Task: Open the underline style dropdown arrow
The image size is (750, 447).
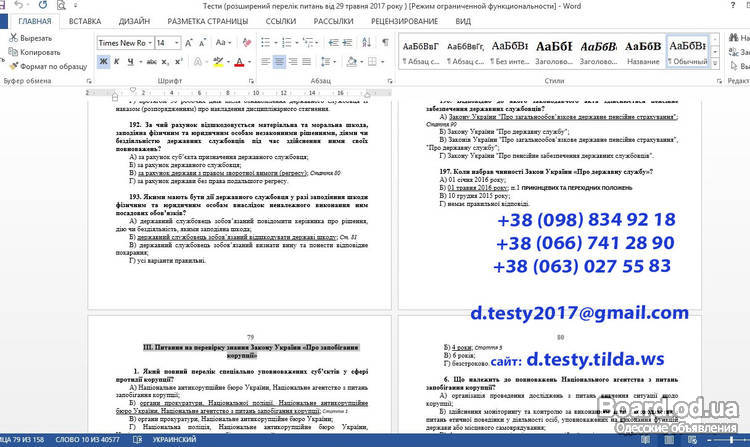Action: pyautogui.click(x=141, y=62)
